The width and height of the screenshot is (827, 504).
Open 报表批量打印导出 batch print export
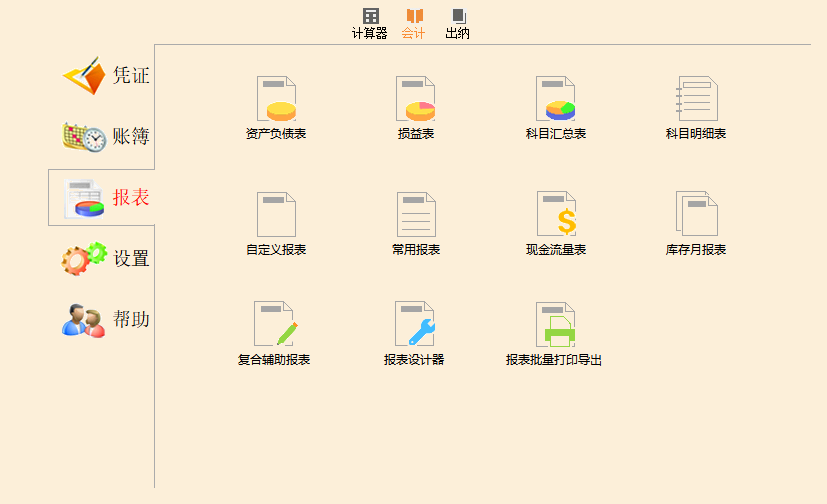[555, 324]
